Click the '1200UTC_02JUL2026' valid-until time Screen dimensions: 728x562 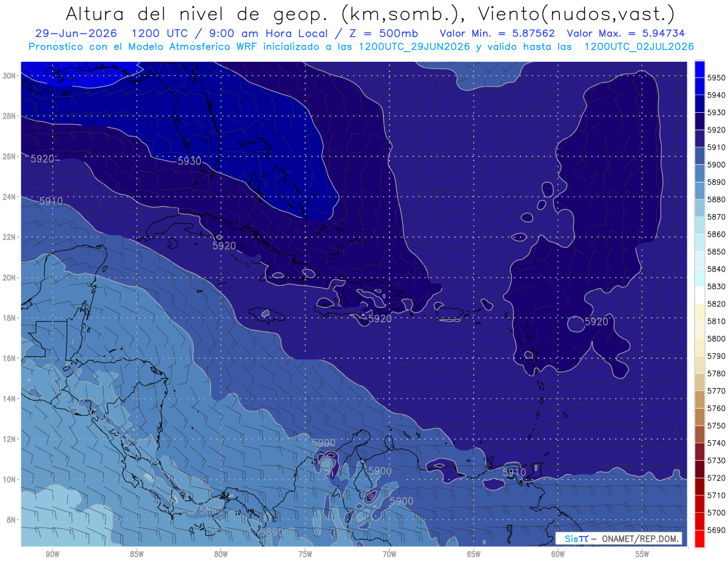[x=639, y=47]
